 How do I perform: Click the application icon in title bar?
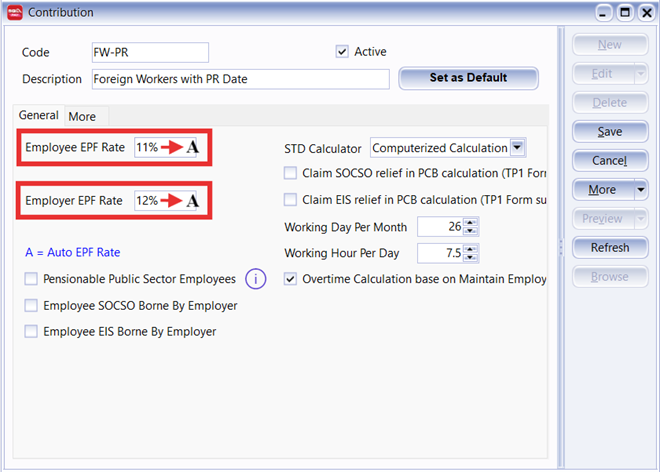point(13,12)
